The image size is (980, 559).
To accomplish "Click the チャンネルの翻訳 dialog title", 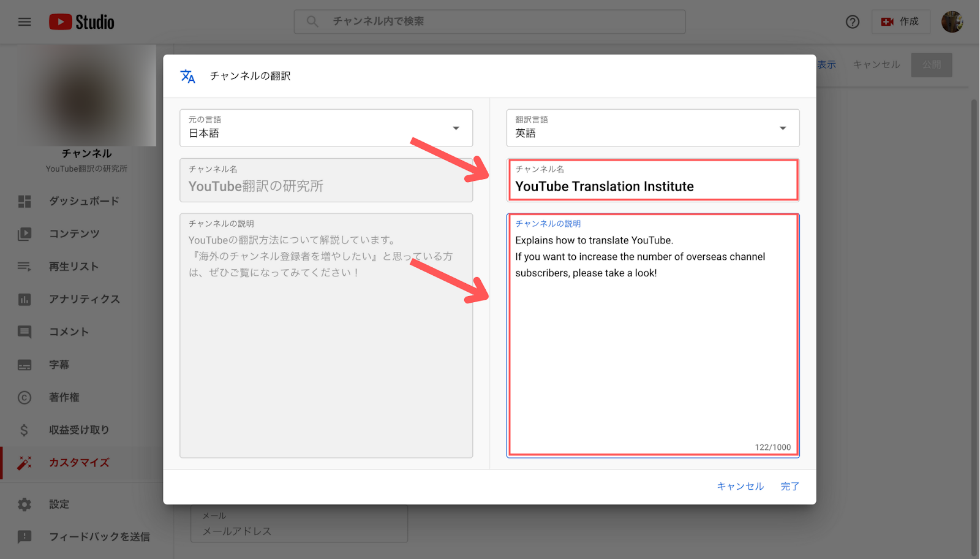I will tap(250, 76).
